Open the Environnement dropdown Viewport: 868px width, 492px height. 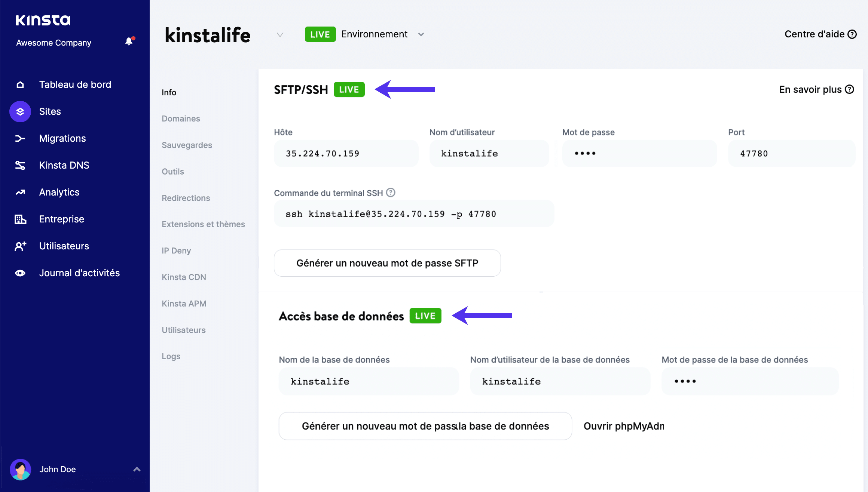421,34
